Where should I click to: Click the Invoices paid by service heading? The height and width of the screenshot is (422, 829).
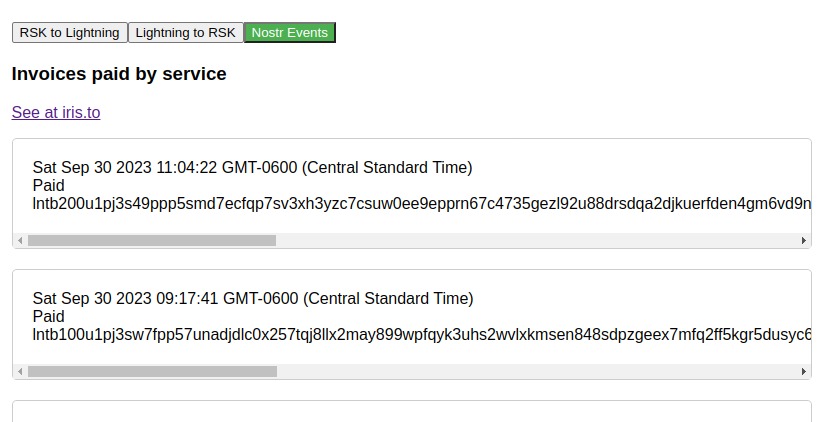point(119,74)
